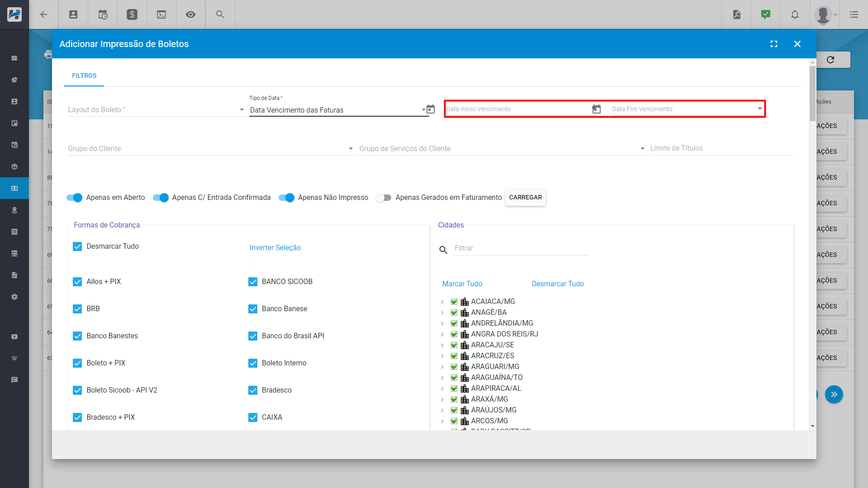Open the calendar clock icon in toolbar
This screenshot has width=868, height=488.
point(103,14)
